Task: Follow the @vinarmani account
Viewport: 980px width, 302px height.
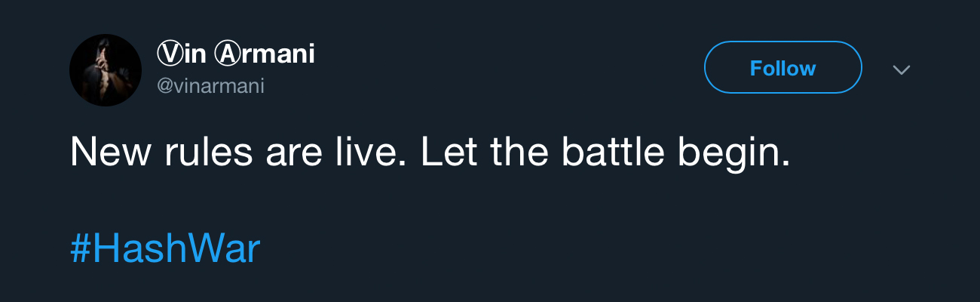Action: (x=782, y=68)
